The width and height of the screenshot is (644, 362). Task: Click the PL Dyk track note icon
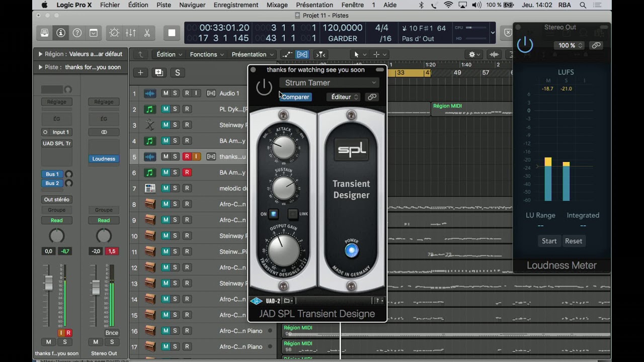point(150,109)
